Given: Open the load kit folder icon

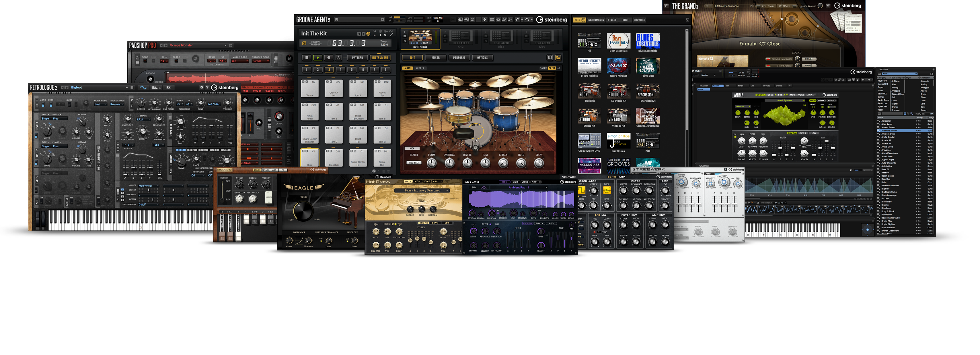Looking at the screenshot, I should 558,57.
